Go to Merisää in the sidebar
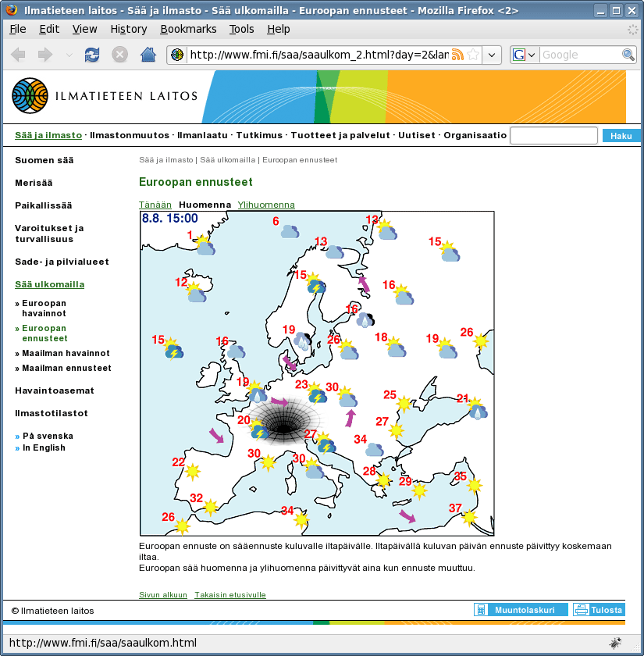This screenshot has width=644, height=656. (34, 183)
